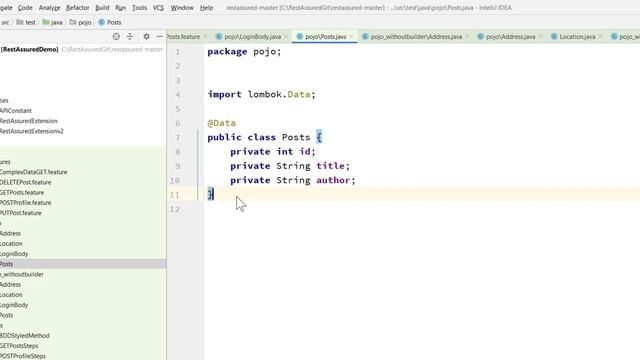Hide the Project panel with the minus icon
The width and height of the screenshot is (640, 360).
(x=160, y=36)
